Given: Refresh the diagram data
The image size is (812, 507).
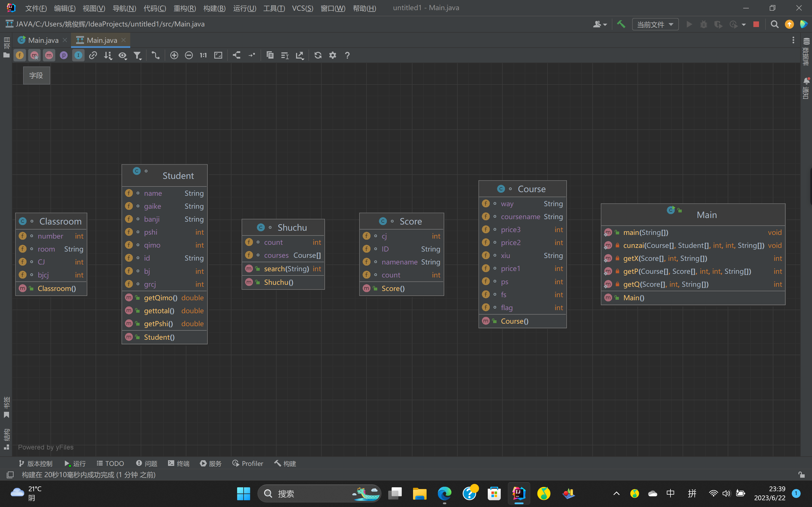Looking at the screenshot, I should [318, 55].
